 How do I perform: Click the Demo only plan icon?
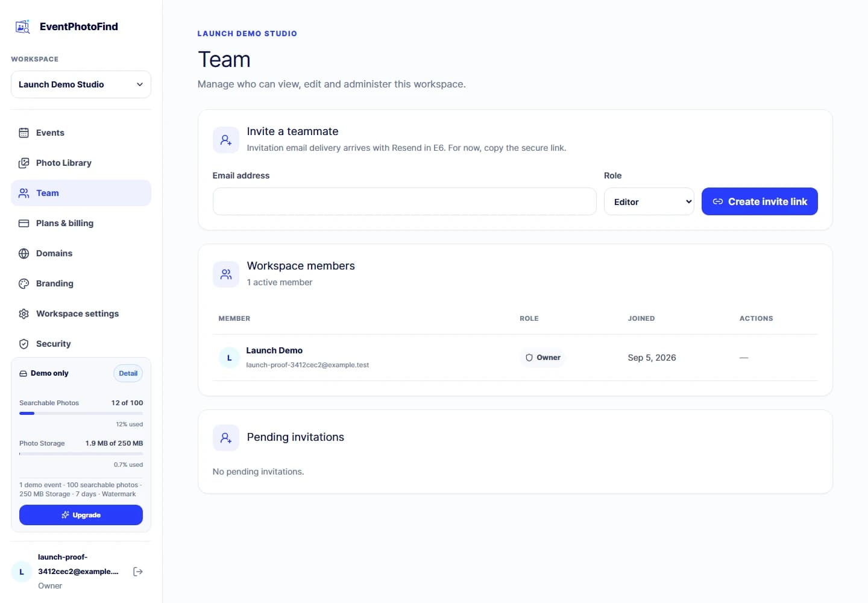click(x=24, y=374)
